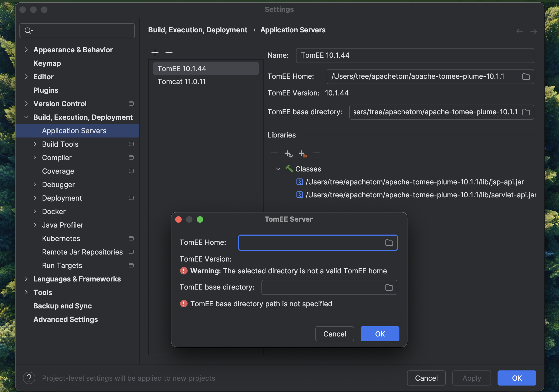The image size is (559, 392).
Task: Collapse the Classes library node
Action: (x=278, y=169)
